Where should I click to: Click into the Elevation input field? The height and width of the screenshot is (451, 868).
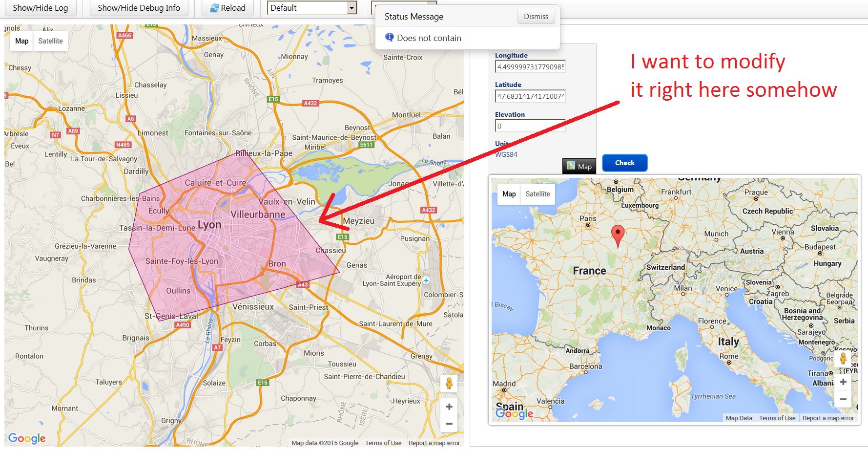(530, 126)
